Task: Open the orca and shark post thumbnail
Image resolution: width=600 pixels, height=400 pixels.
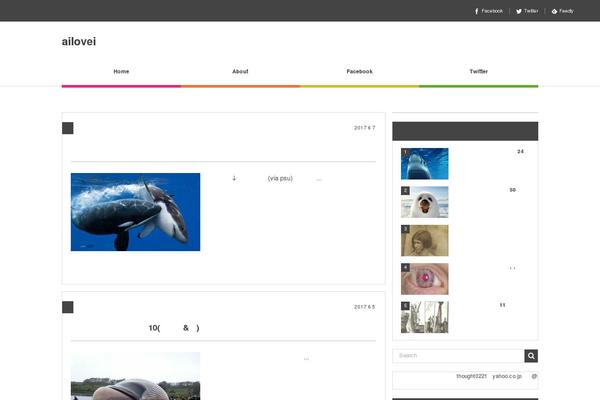Action: [135, 212]
